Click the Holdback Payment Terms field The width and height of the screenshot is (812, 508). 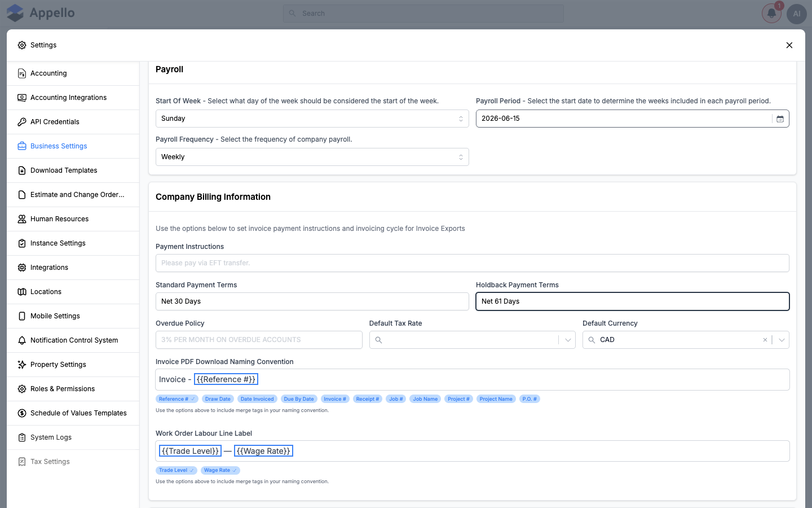tap(633, 301)
